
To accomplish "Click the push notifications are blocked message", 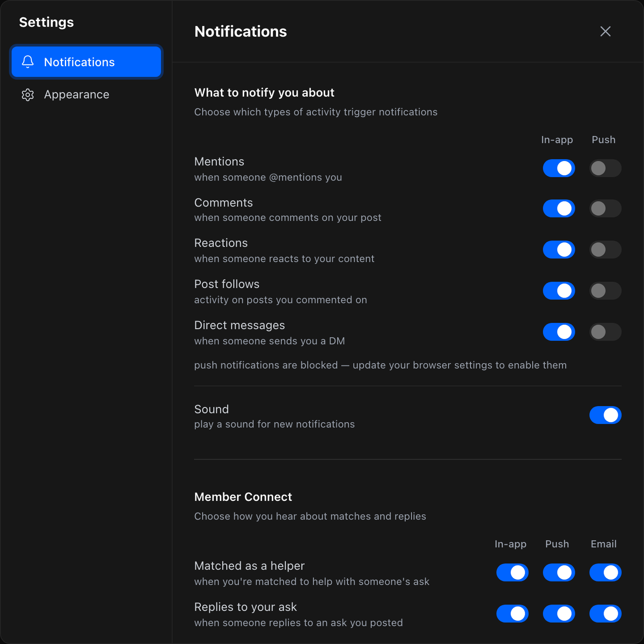I will pyautogui.click(x=380, y=365).
